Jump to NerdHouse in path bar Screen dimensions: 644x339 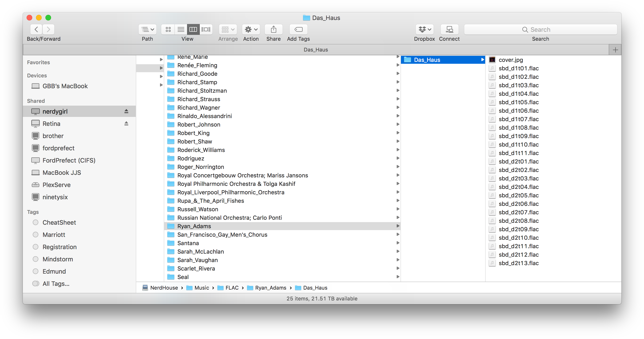click(160, 288)
